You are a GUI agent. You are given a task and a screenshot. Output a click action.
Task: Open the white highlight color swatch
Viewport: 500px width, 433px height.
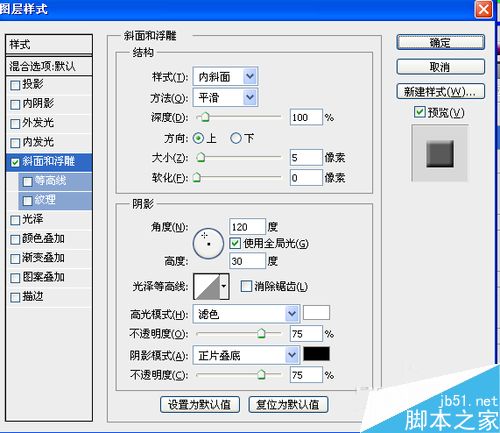click(316, 312)
